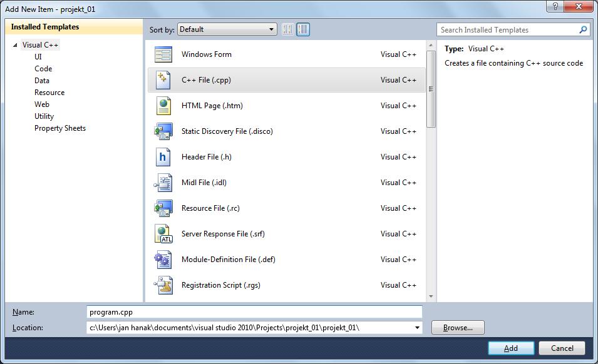Open the help question mark button
This screenshot has height=364, width=598.
(x=555, y=6)
